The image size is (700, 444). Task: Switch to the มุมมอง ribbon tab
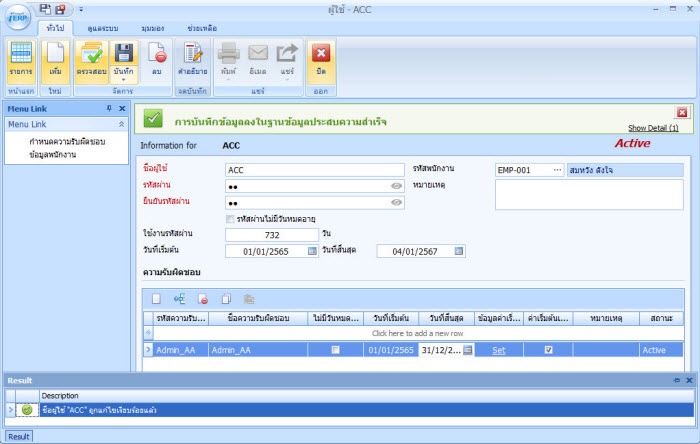153,28
